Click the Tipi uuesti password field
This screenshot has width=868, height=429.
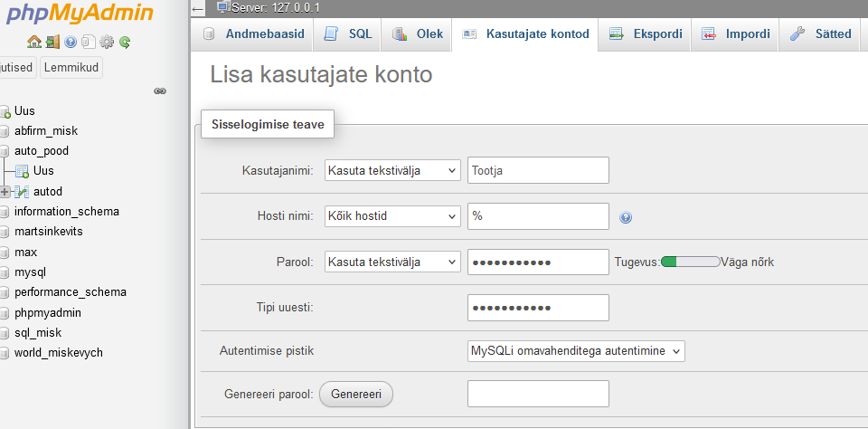[x=538, y=308]
